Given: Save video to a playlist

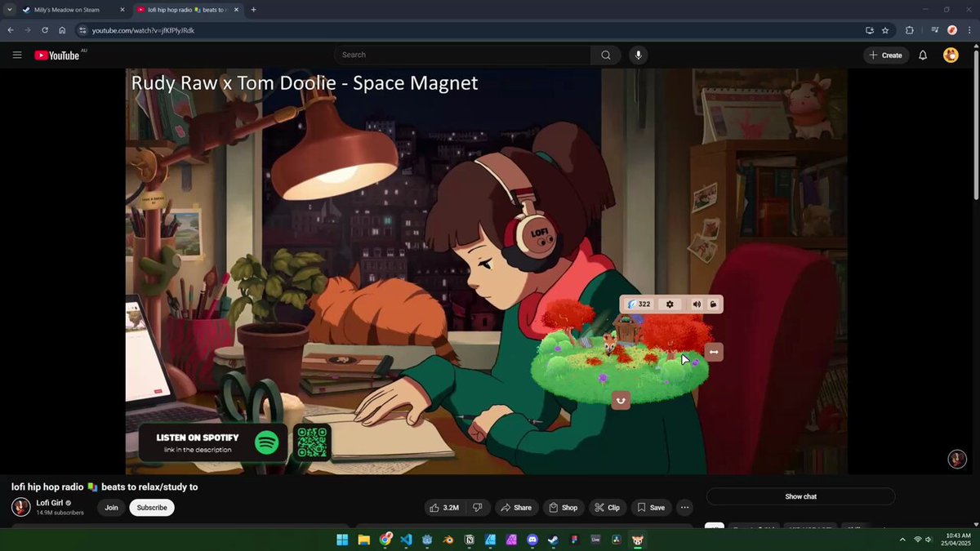Looking at the screenshot, I should click(x=650, y=508).
